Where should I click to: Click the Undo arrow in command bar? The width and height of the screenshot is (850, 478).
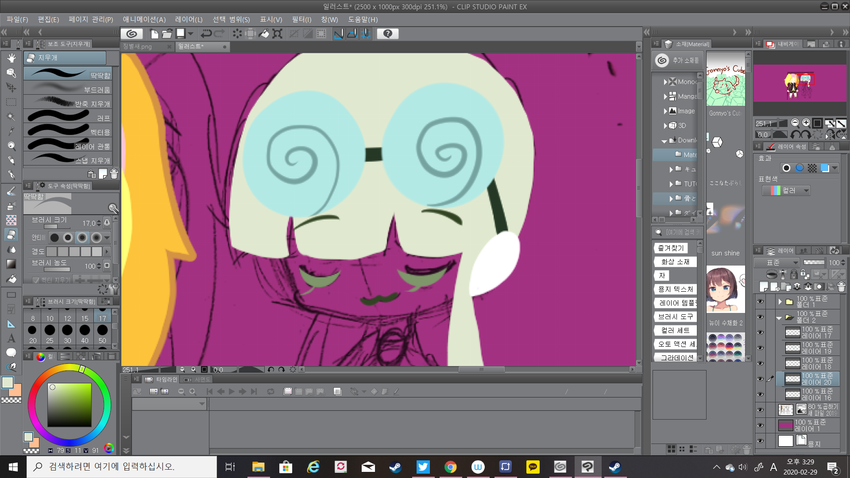pyautogui.click(x=206, y=34)
